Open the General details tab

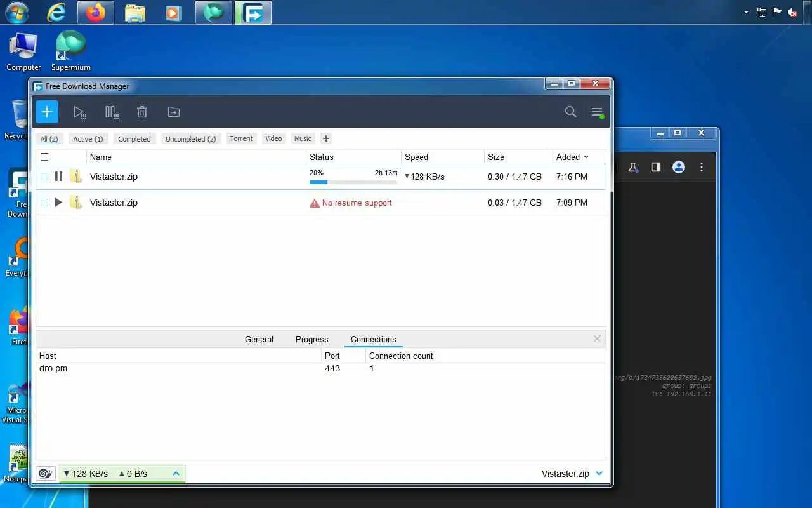[259, 339]
